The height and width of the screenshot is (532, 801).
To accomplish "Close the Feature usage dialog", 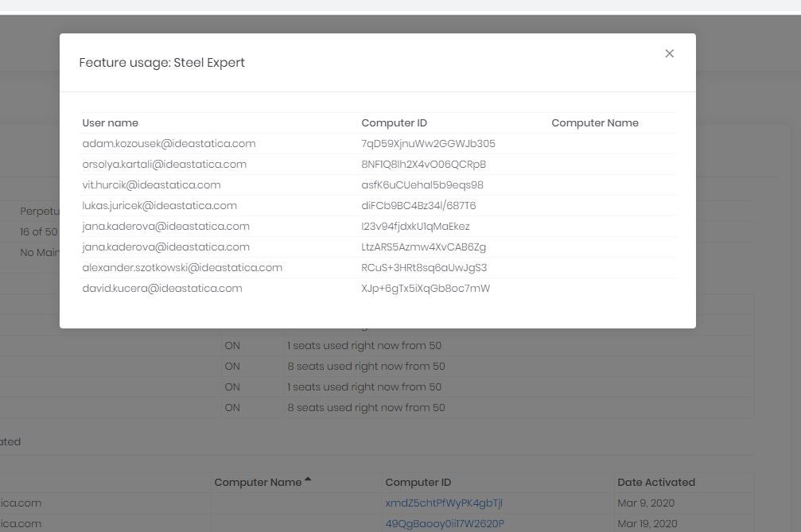I will tap(669, 53).
